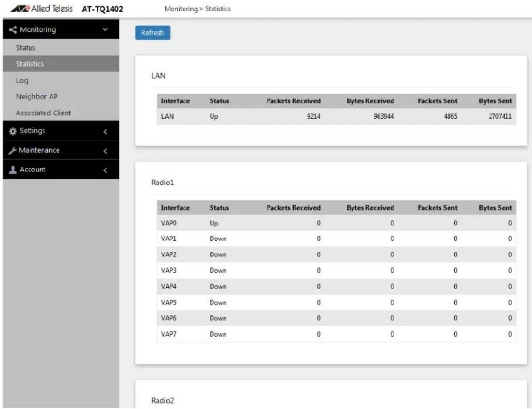532x409 pixels.
Task: Expand the Account menu arrow
Action: click(x=105, y=170)
